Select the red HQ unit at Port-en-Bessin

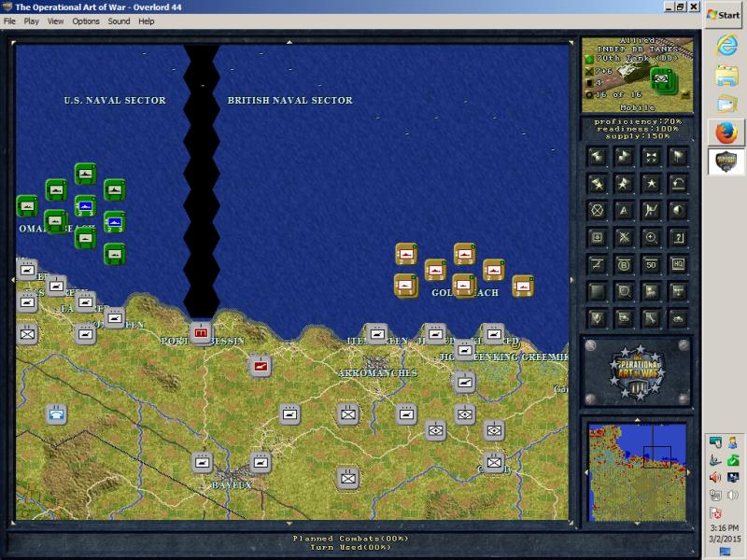coord(201,333)
